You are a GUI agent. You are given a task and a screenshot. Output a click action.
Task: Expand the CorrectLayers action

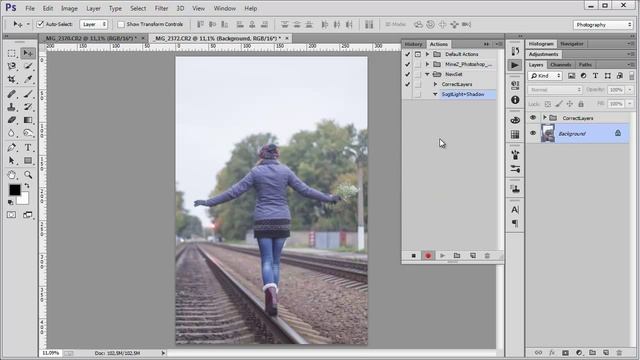(x=435, y=84)
